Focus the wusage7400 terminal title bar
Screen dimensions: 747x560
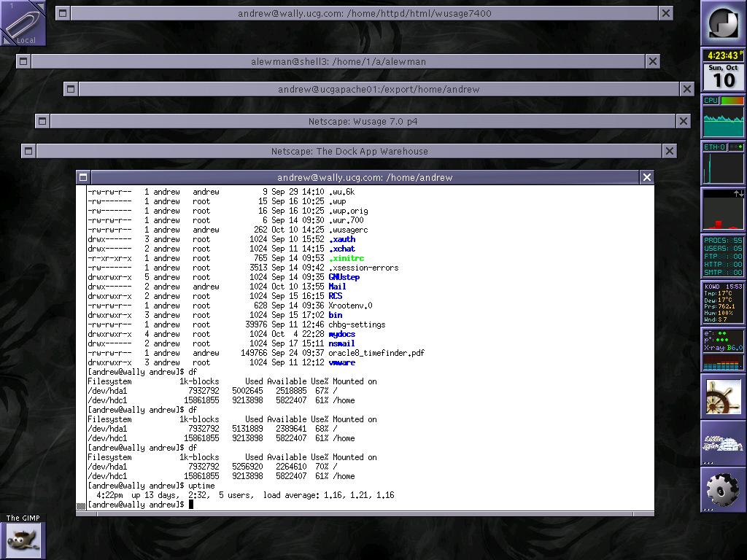click(x=364, y=13)
